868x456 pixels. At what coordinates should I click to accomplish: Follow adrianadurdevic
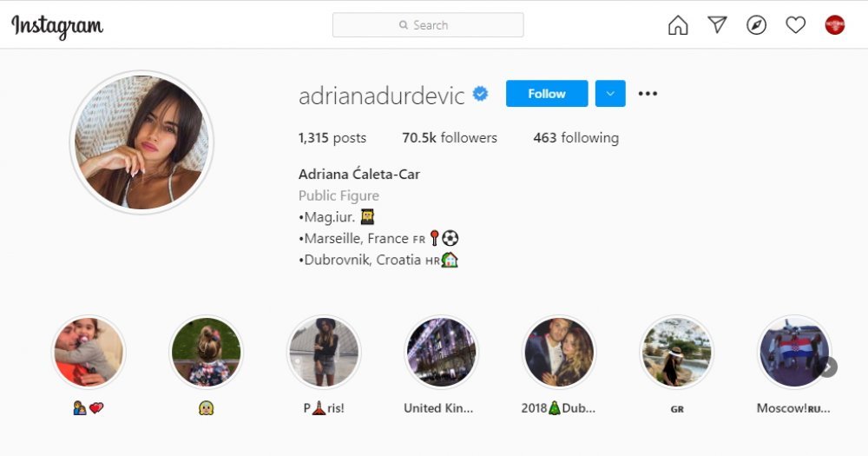pyautogui.click(x=547, y=94)
